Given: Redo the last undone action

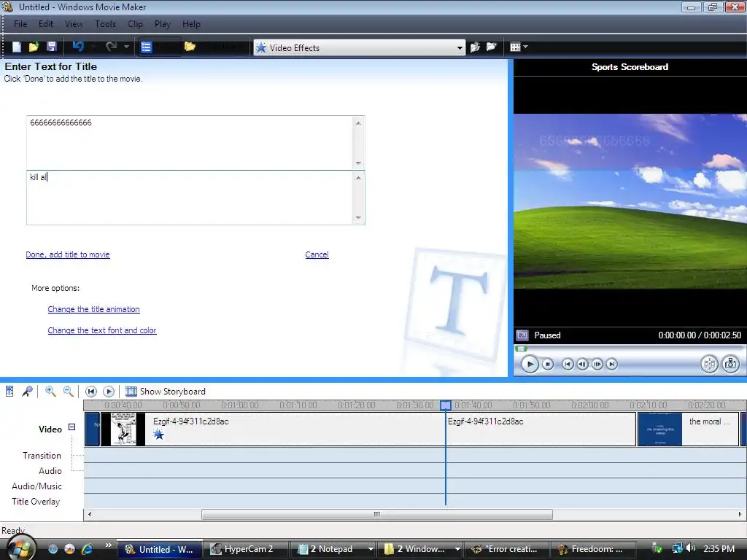Looking at the screenshot, I should (111, 47).
